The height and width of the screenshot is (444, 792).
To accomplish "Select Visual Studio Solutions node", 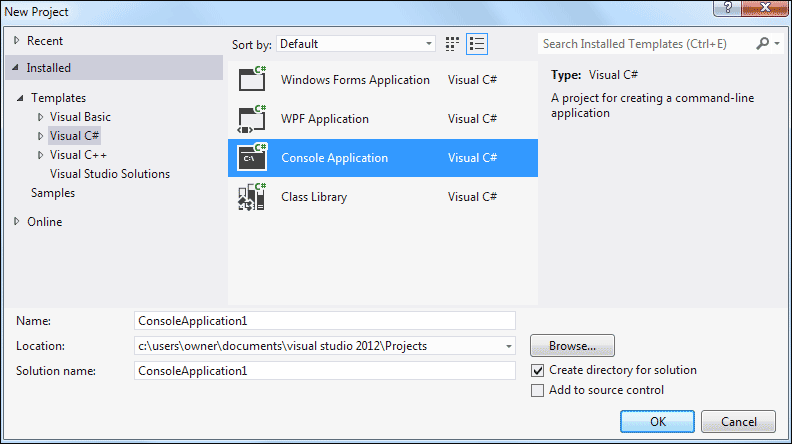I will (110, 174).
